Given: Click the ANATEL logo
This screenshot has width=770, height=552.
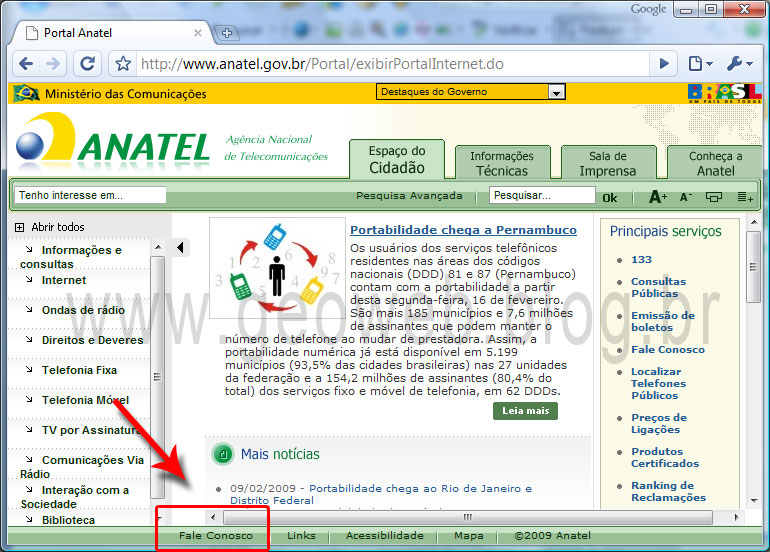Looking at the screenshot, I should click(113, 142).
